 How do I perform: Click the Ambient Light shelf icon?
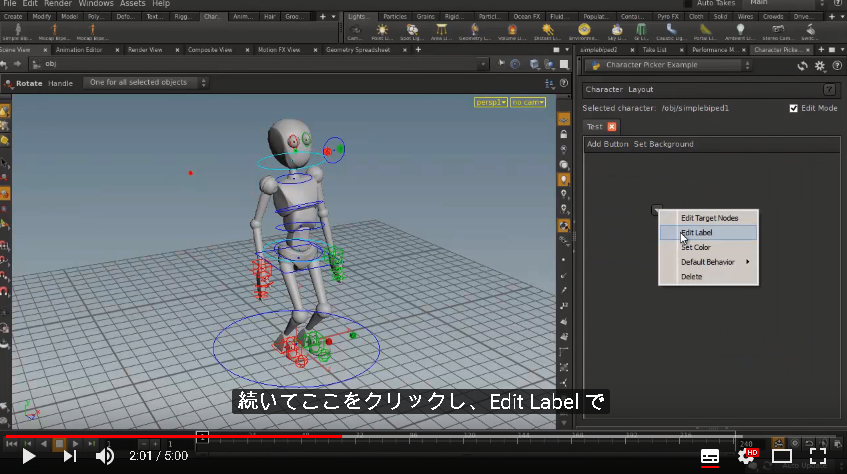(740, 31)
